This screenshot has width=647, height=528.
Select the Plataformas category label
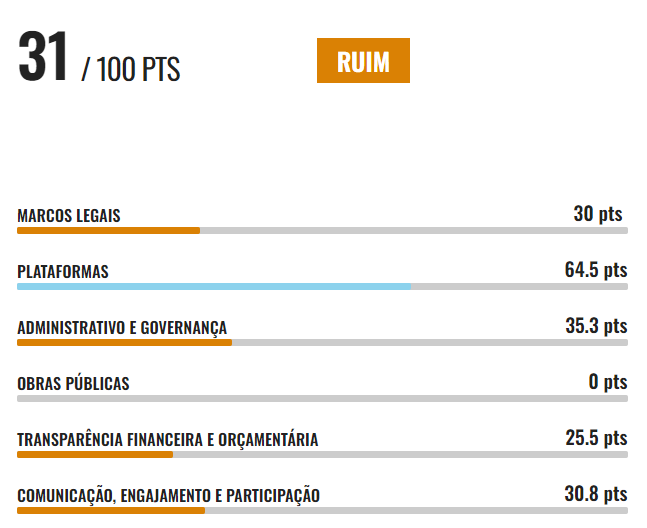[63, 272]
